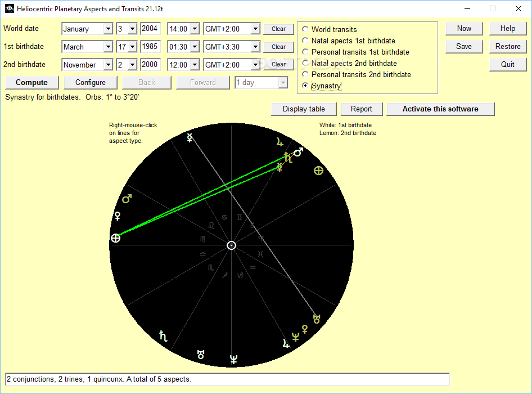This screenshot has height=394, width=532.
Task: Click the white Mercury glyph on the chart
Action: click(190, 137)
